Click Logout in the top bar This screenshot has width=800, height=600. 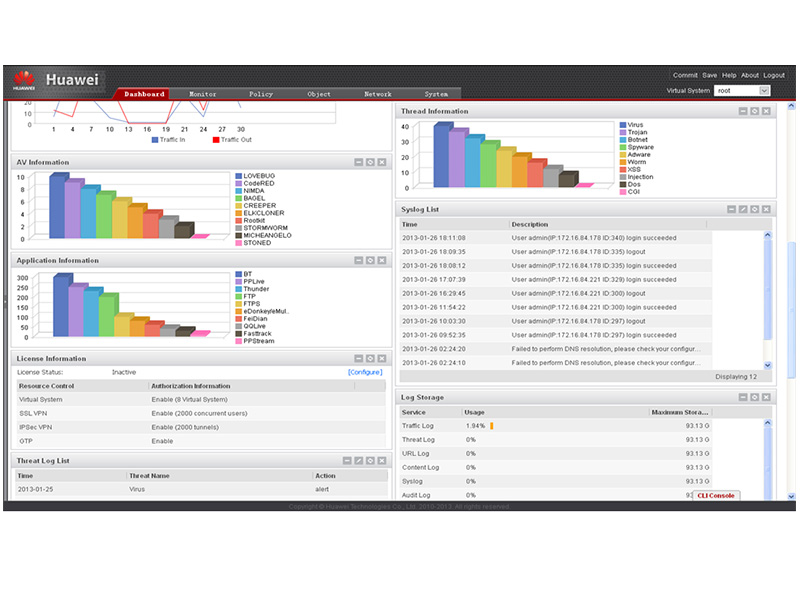(774, 75)
